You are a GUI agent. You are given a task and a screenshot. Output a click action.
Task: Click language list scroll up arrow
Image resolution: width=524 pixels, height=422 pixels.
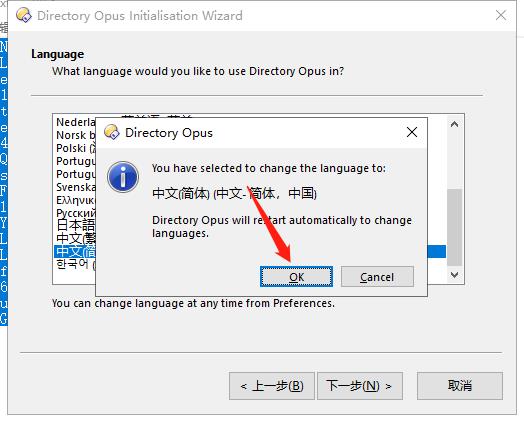coord(454,124)
